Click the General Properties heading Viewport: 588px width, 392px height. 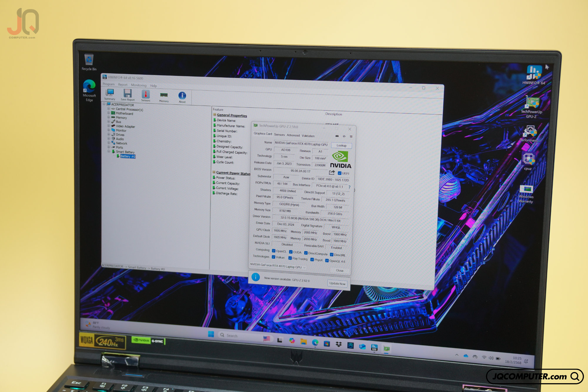232,116
